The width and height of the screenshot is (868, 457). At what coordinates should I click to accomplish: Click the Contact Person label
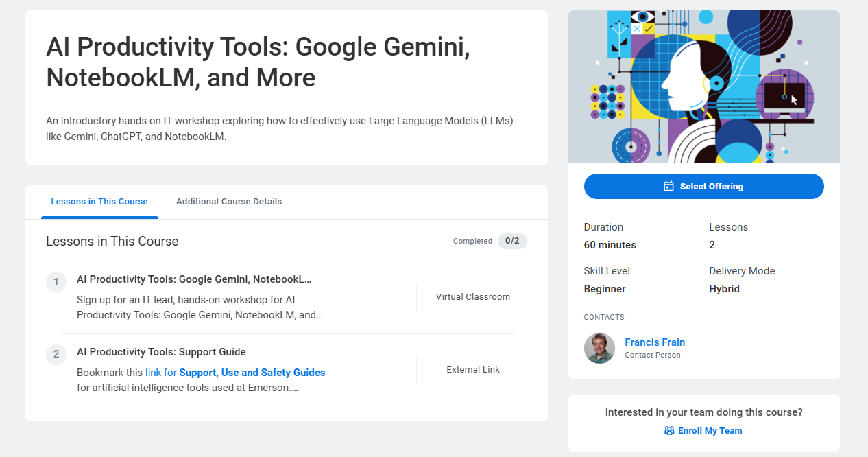[653, 355]
